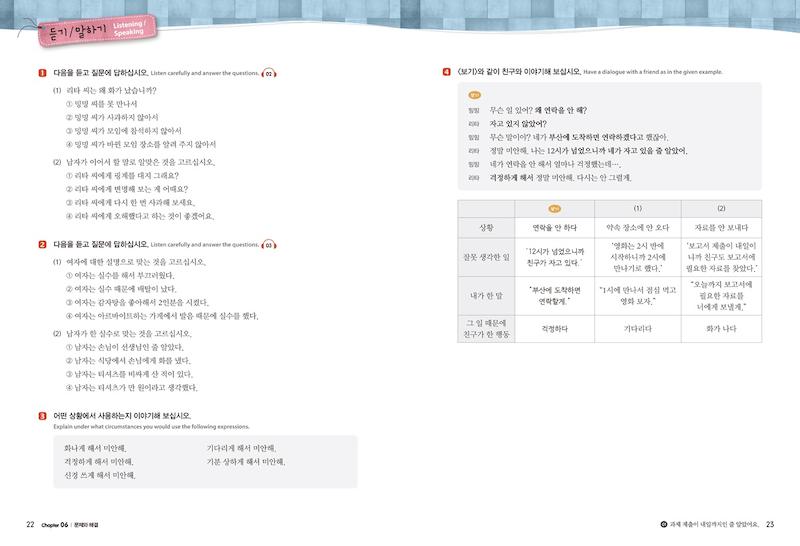Click the table column header (2)
The image size is (800, 546).
(x=721, y=209)
